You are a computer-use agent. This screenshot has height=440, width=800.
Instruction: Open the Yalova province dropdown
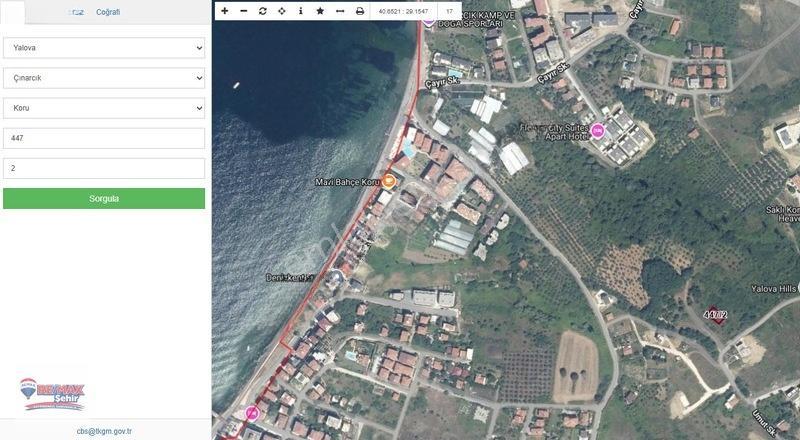(x=104, y=48)
